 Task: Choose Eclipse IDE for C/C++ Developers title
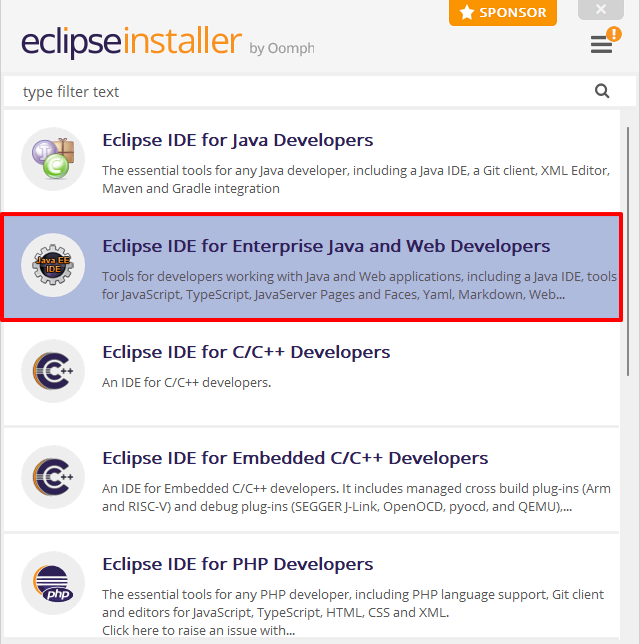point(246,352)
